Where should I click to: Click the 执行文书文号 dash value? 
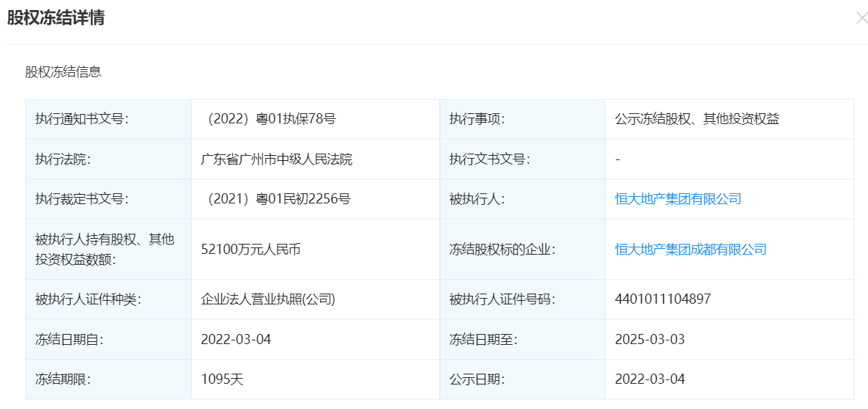618,159
